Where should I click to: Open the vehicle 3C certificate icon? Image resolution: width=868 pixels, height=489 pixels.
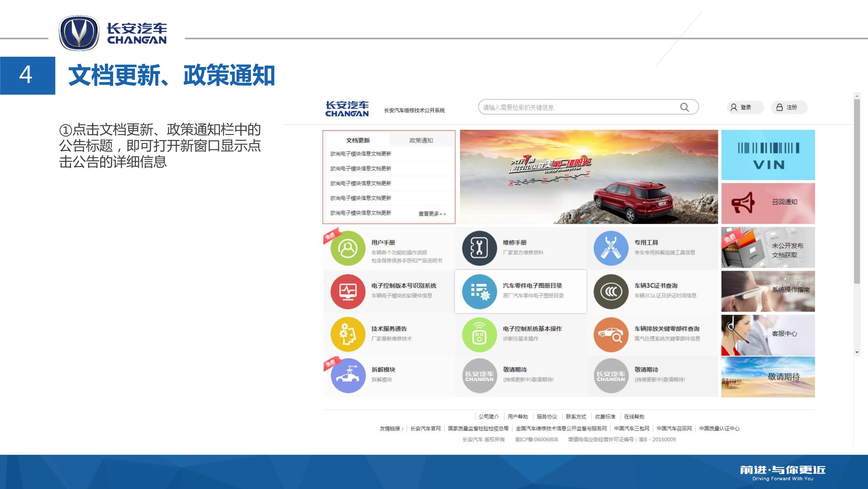coord(611,291)
